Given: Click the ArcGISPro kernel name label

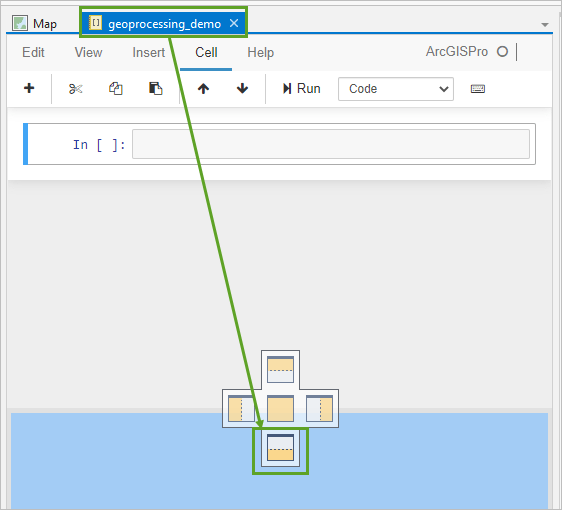Looking at the screenshot, I should [457, 52].
